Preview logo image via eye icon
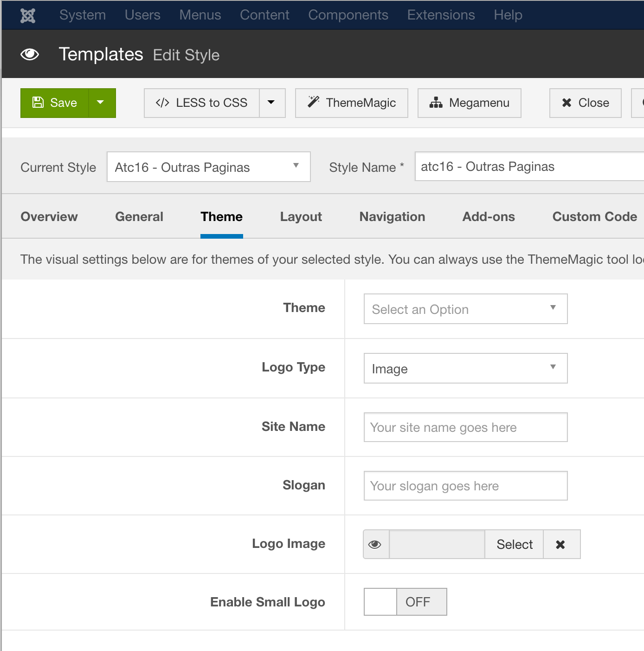The height and width of the screenshot is (651, 644). (x=375, y=544)
